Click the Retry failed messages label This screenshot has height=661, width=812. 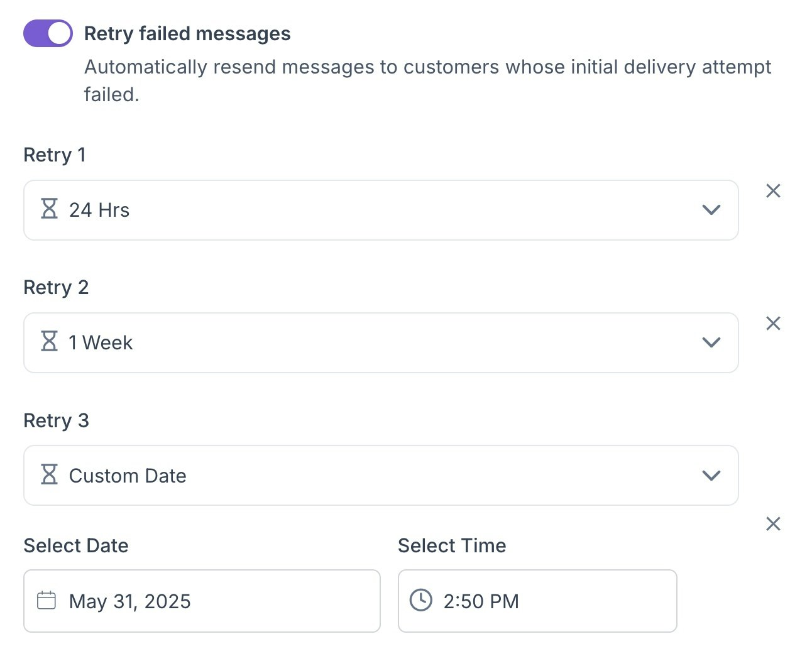pyautogui.click(x=187, y=33)
